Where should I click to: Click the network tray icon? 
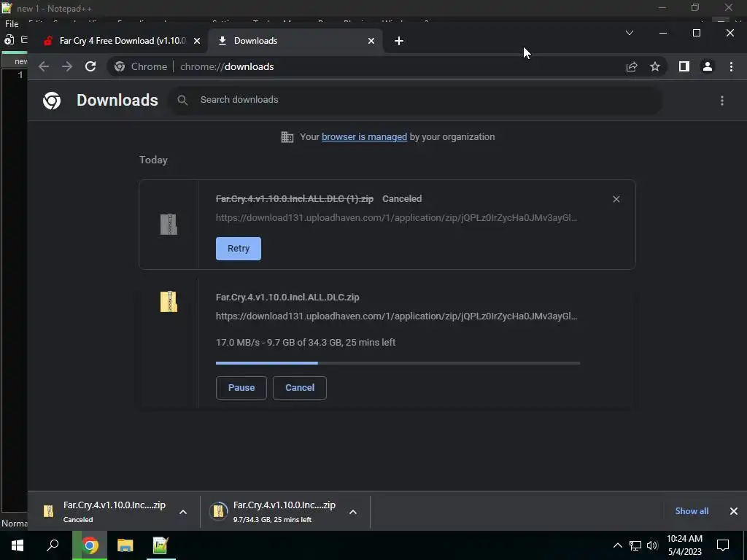[x=635, y=545]
